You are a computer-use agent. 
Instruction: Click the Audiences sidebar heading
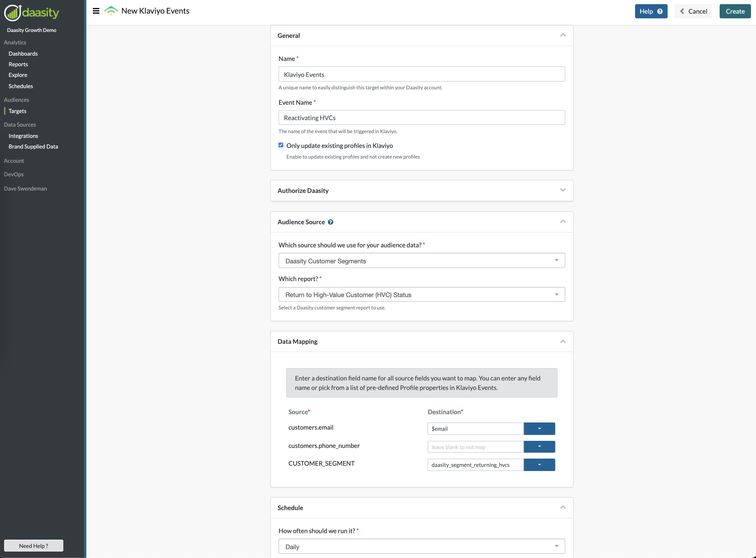coord(17,100)
